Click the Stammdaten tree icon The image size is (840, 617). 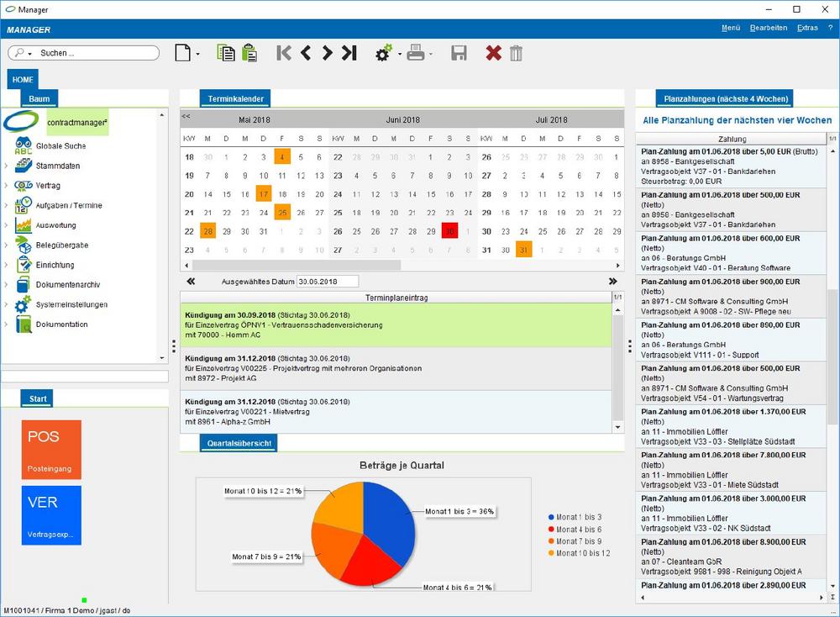coord(24,166)
